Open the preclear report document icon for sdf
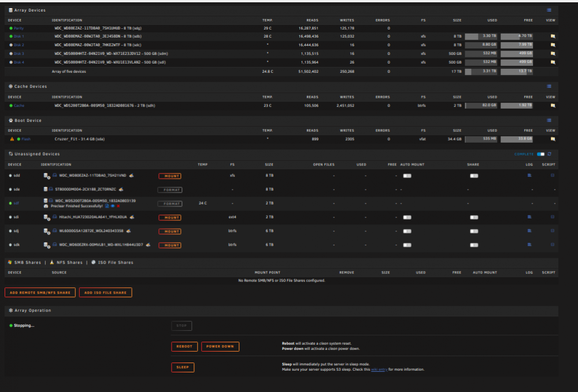The width and height of the screenshot is (578, 392). [107, 206]
